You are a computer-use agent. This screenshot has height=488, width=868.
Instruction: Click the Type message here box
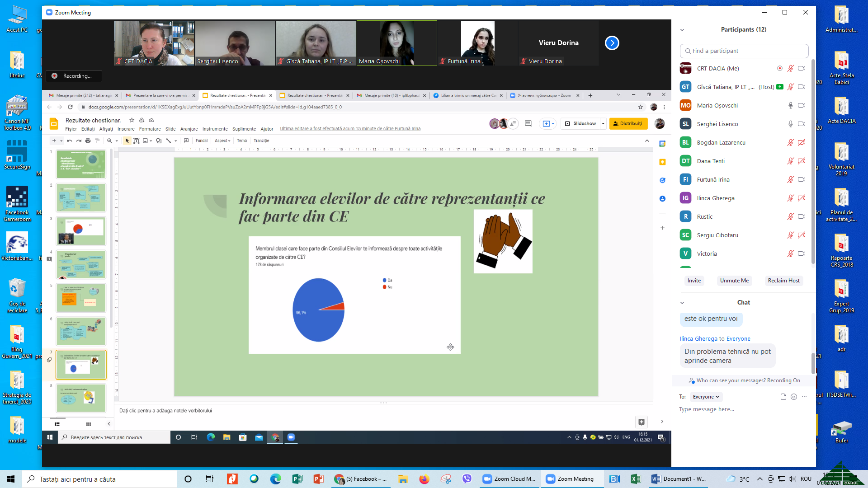[x=741, y=409]
